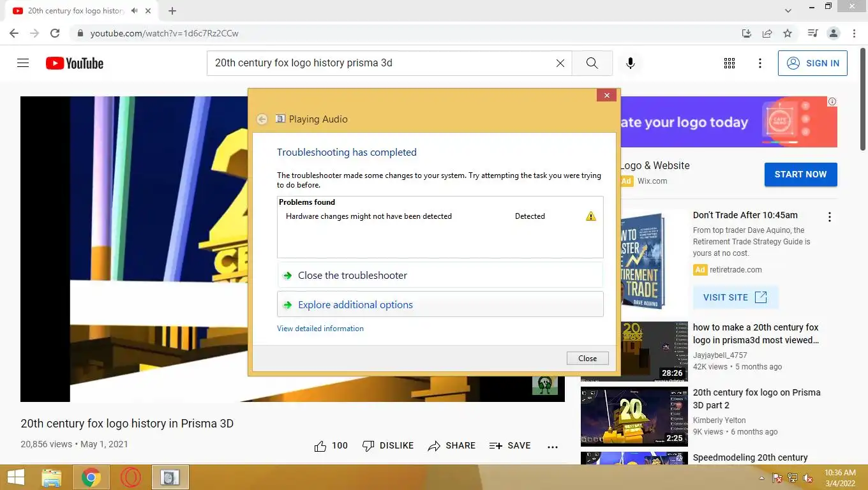Open View detailed information link
Viewport: 868px width, 490px height.
[320, 329]
